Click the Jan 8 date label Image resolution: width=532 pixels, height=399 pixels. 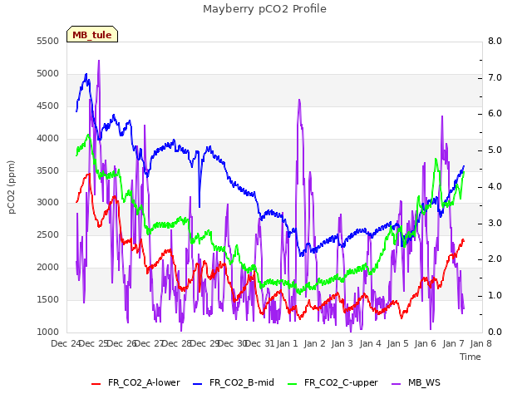480,343
